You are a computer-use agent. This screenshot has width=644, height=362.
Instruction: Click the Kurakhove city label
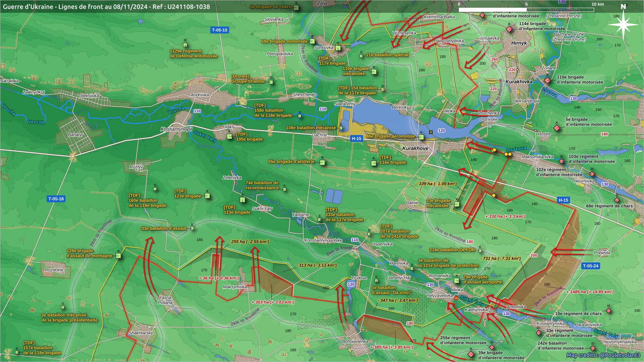click(415, 148)
